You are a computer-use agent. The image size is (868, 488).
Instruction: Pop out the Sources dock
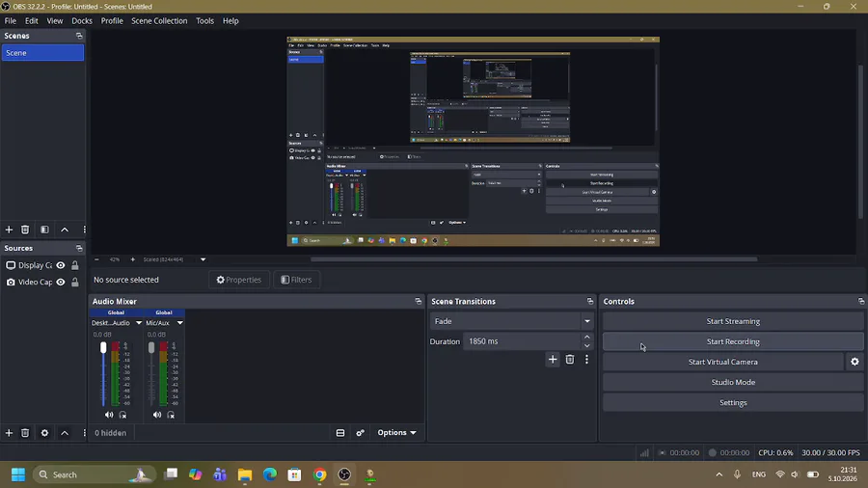pyautogui.click(x=79, y=249)
